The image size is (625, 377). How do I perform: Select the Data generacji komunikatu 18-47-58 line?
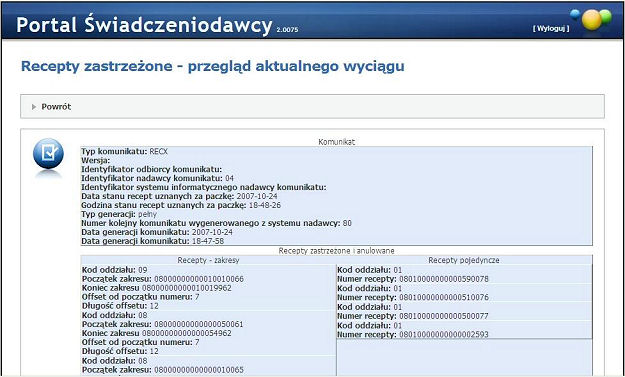click(x=153, y=241)
